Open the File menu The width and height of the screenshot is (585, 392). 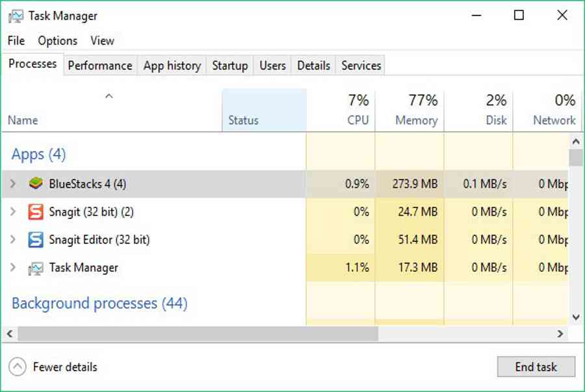pyautogui.click(x=16, y=41)
